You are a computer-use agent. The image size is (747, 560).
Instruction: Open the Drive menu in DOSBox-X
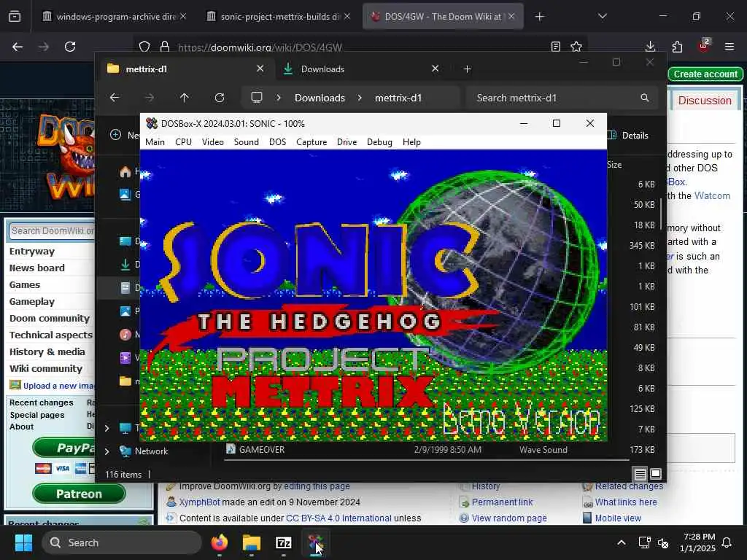point(347,142)
